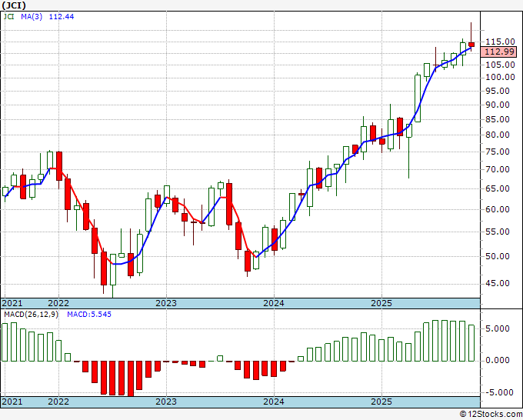
Task: Open the 12Stocks.com copyright link
Action: tap(491, 415)
